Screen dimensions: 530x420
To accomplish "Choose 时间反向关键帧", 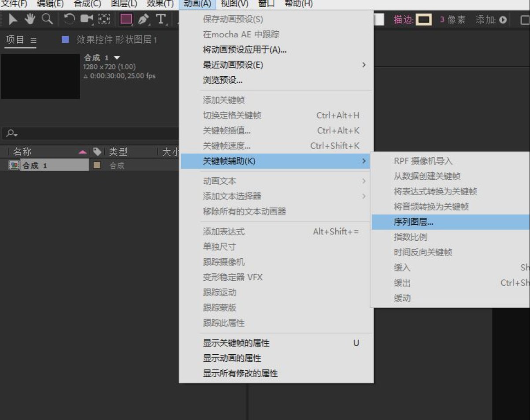I will (451, 253).
